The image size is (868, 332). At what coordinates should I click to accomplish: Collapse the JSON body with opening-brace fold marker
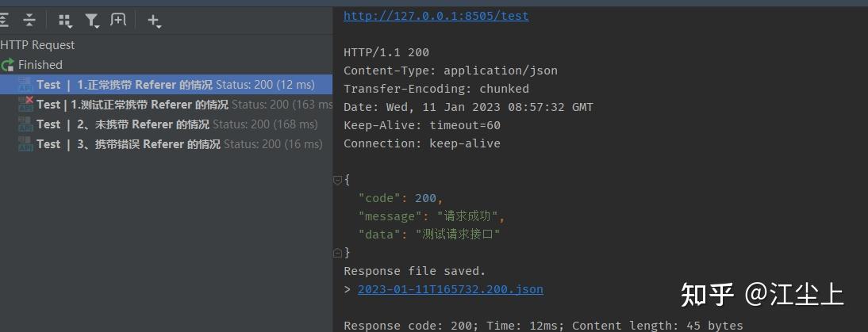[337, 180]
